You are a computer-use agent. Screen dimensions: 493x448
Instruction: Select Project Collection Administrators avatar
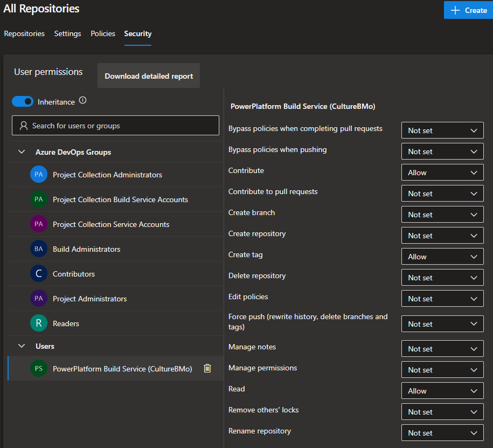pos(39,174)
